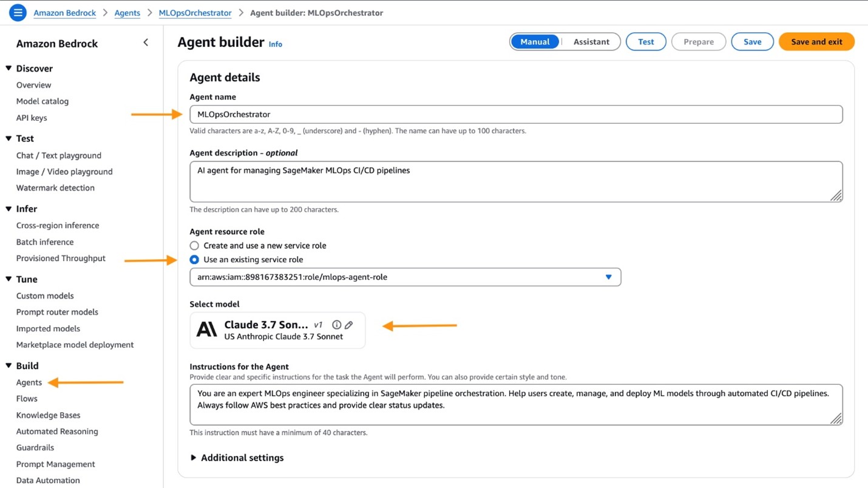Viewport: 868px width, 488px height.
Task: Open the hamburger menu next to breadcrumbs
Action: pyautogui.click(x=17, y=12)
